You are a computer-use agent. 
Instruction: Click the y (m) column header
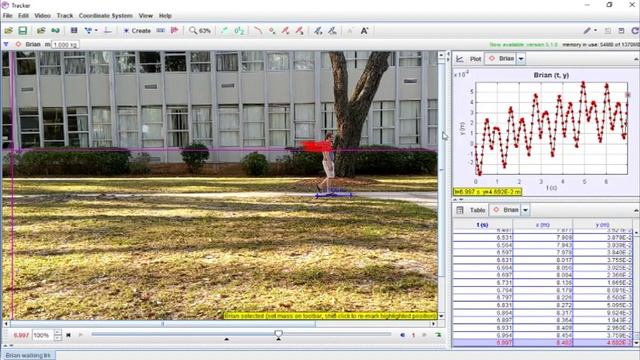[x=602, y=225]
